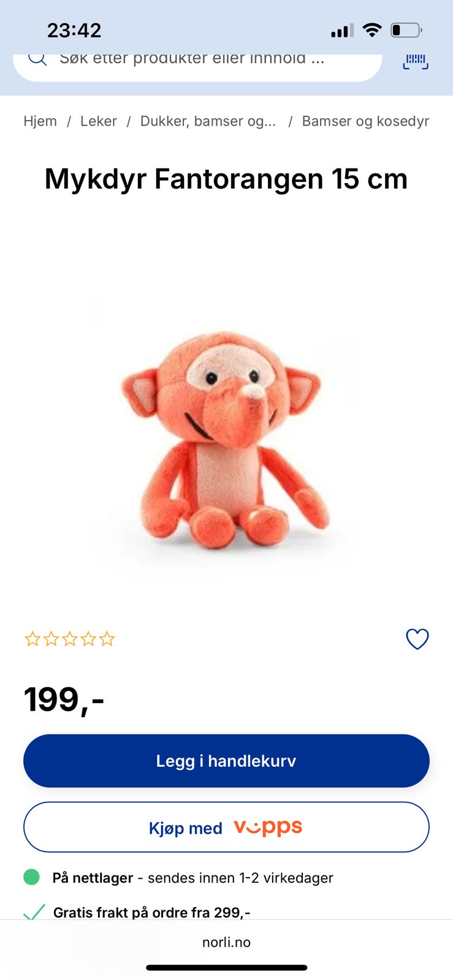
Task: Open Leker breadcrumb category
Action: click(99, 121)
